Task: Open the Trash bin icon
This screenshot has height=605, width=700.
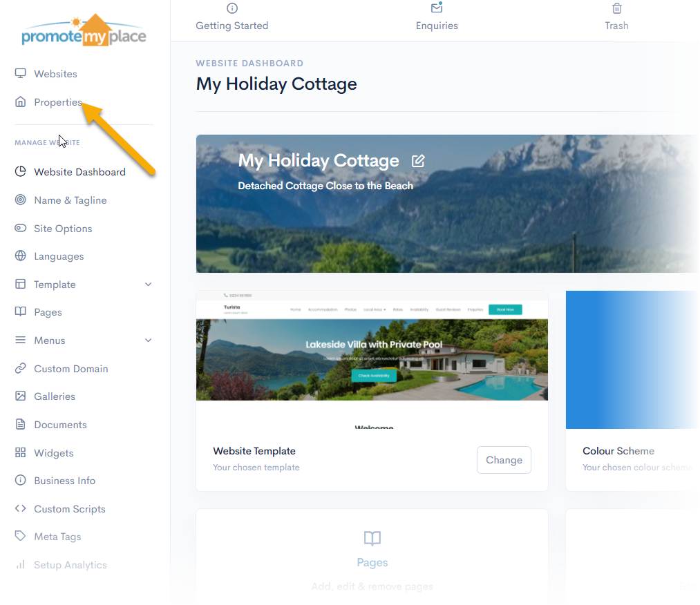Action: (x=616, y=8)
